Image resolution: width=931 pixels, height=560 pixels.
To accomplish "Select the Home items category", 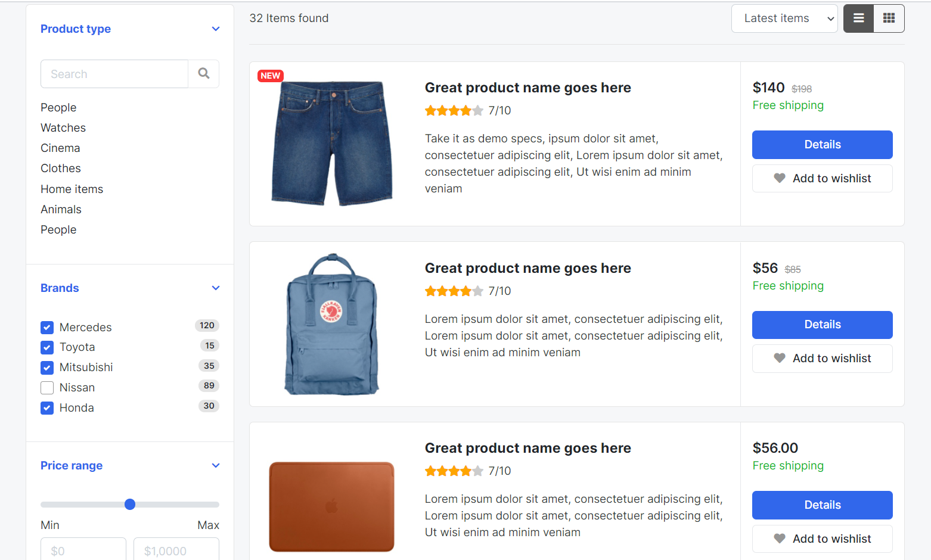I will tap(72, 189).
